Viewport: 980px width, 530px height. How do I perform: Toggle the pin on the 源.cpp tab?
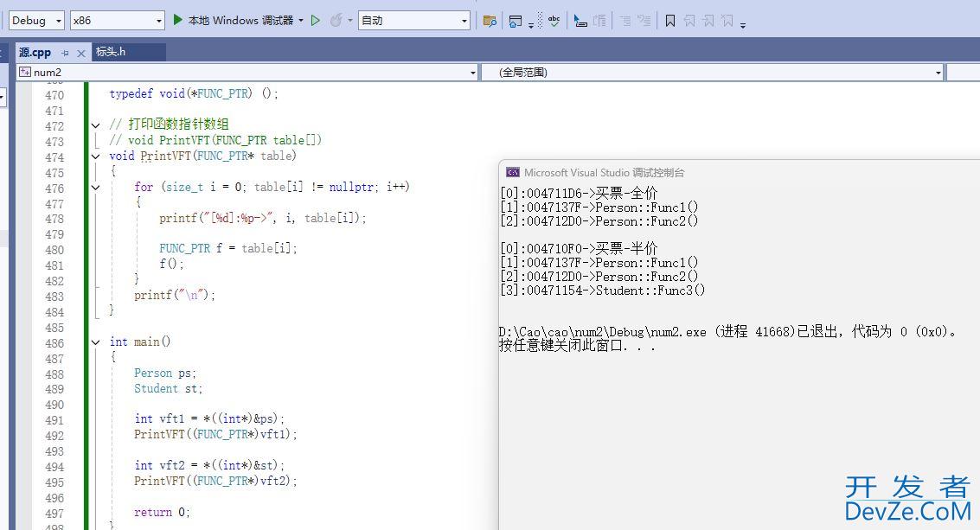pyautogui.click(x=65, y=53)
